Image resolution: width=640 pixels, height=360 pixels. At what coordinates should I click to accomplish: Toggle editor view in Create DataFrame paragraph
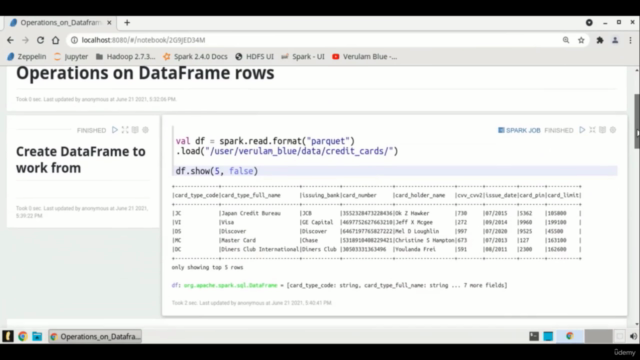[x=125, y=130]
